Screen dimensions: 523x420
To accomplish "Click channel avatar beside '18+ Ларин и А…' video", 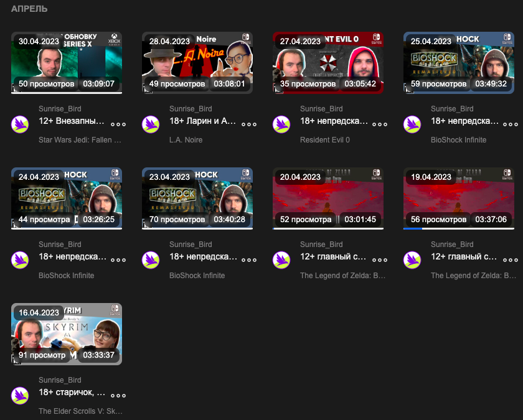I will [151, 124].
